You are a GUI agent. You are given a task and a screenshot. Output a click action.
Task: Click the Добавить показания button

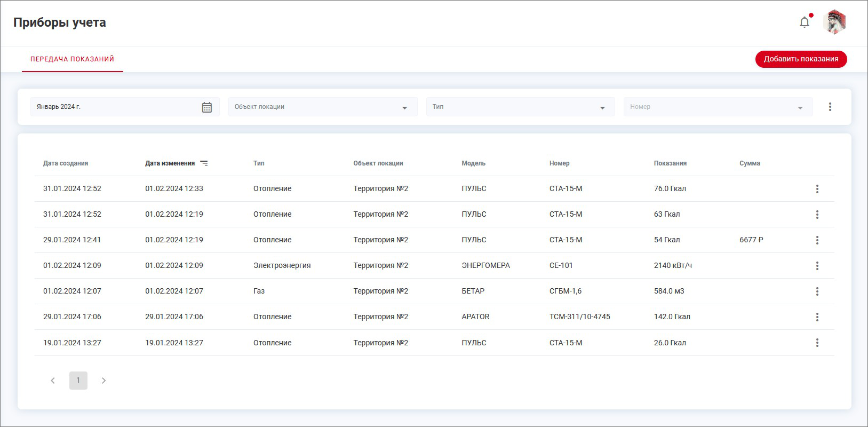coord(801,59)
